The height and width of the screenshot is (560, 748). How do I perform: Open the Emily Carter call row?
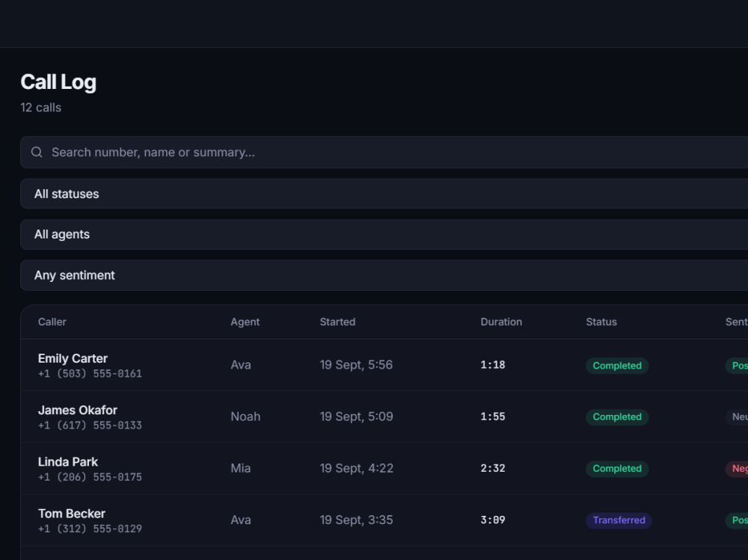[384, 365]
